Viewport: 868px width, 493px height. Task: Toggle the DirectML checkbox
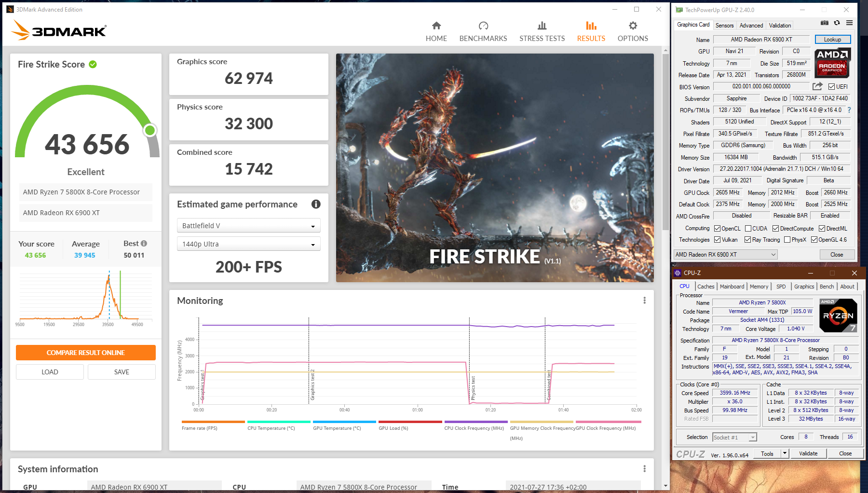click(x=822, y=229)
